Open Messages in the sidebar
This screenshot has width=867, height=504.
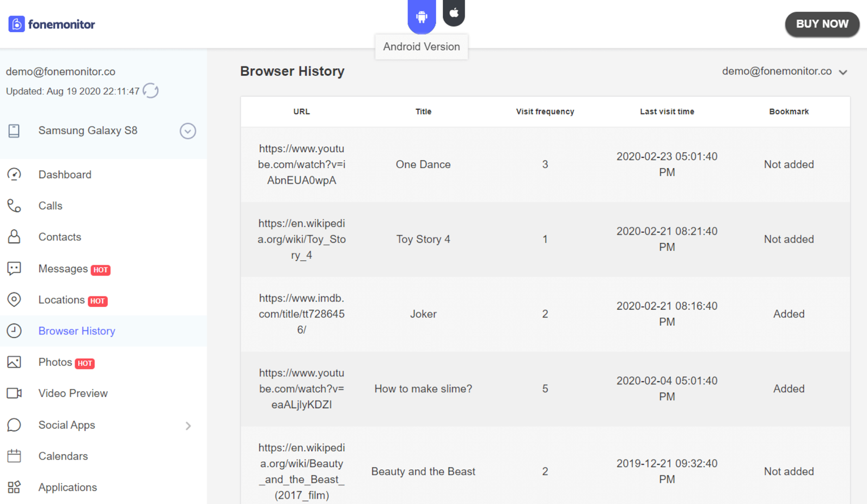(63, 269)
